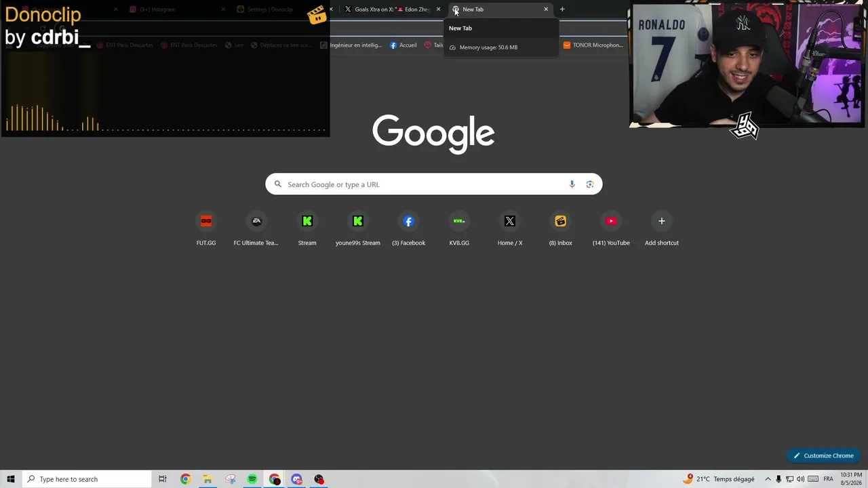Image resolution: width=868 pixels, height=488 pixels.
Task: Show hidden system tray icons
Action: [768, 479]
